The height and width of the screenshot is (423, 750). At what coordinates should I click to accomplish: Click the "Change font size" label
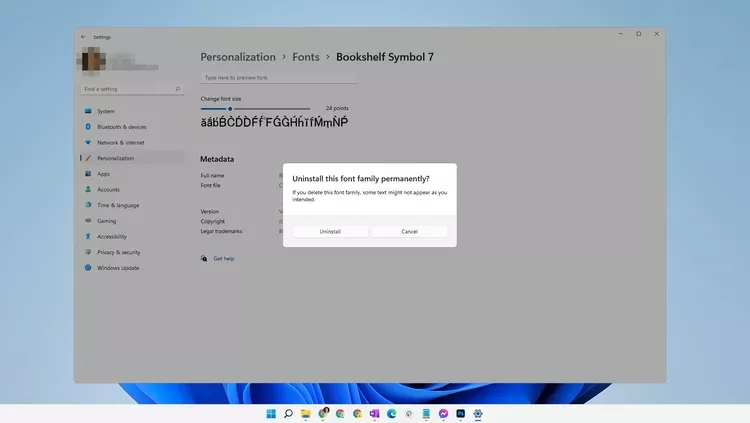[221, 99]
